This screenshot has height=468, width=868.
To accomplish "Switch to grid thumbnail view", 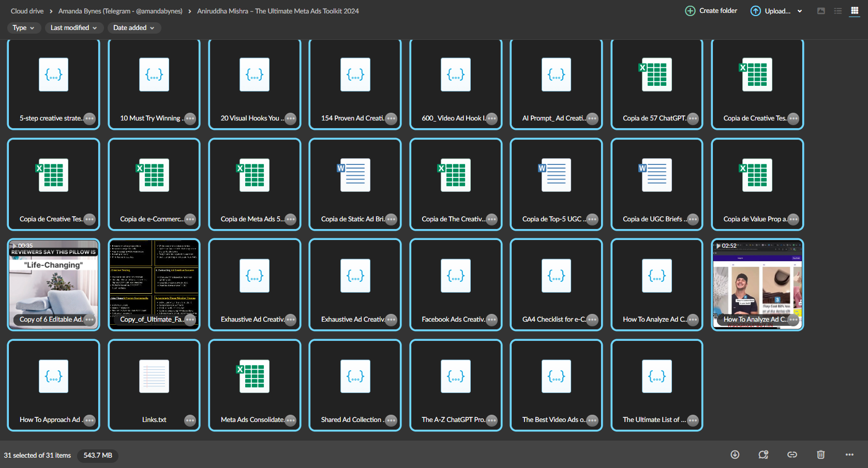I will [855, 11].
